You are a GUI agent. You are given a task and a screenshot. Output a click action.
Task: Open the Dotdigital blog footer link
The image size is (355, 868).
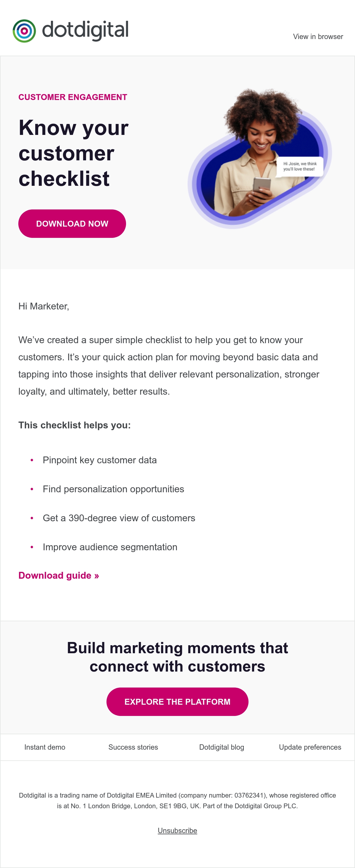pos(222,747)
